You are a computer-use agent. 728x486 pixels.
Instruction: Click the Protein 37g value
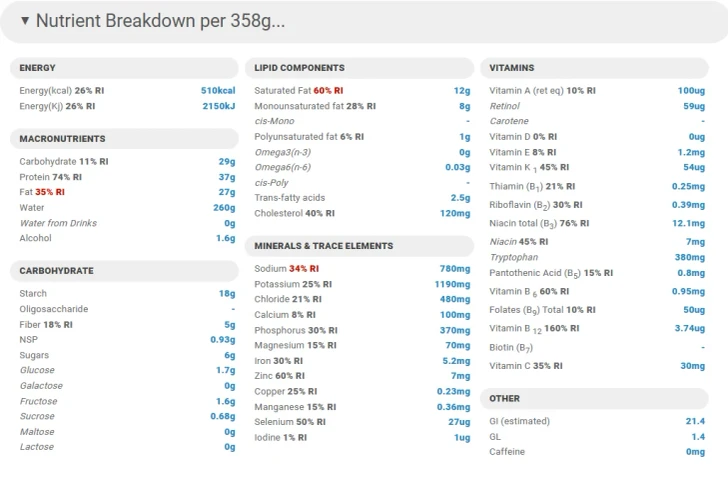tap(227, 177)
